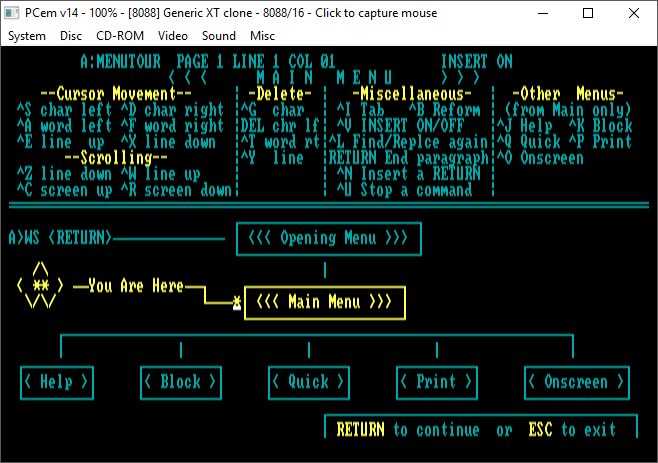Click '^X line down' command
The width and height of the screenshot is (658, 463).
168,142
